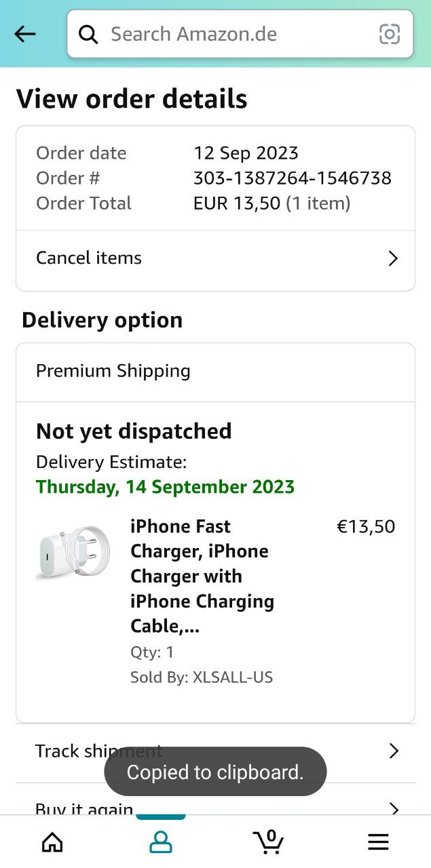Tap the back arrow icon

tap(25, 34)
